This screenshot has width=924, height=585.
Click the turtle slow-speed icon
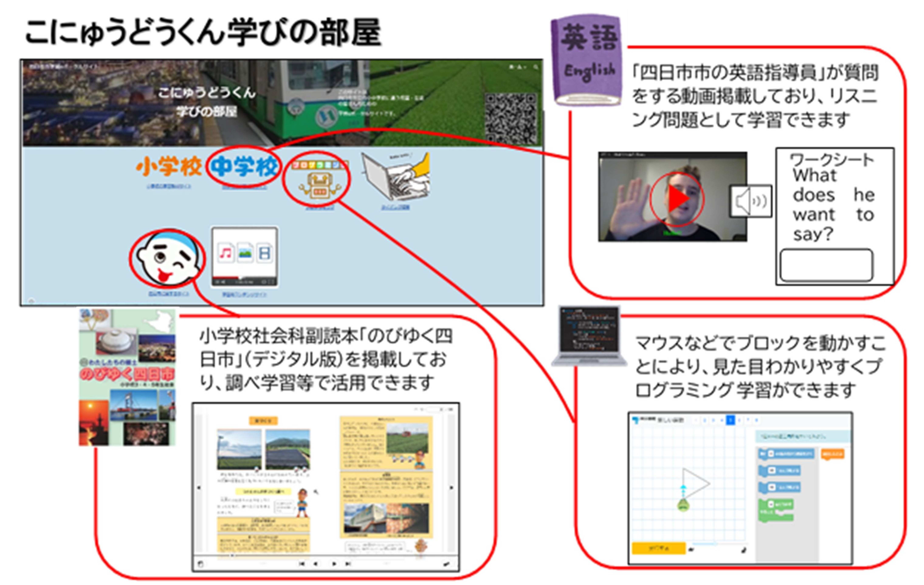click(x=691, y=550)
